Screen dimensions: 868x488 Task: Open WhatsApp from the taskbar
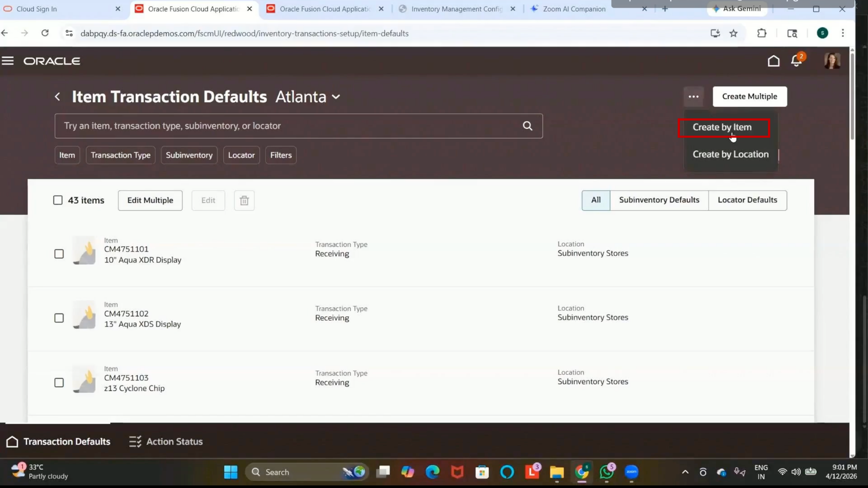pyautogui.click(x=606, y=472)
